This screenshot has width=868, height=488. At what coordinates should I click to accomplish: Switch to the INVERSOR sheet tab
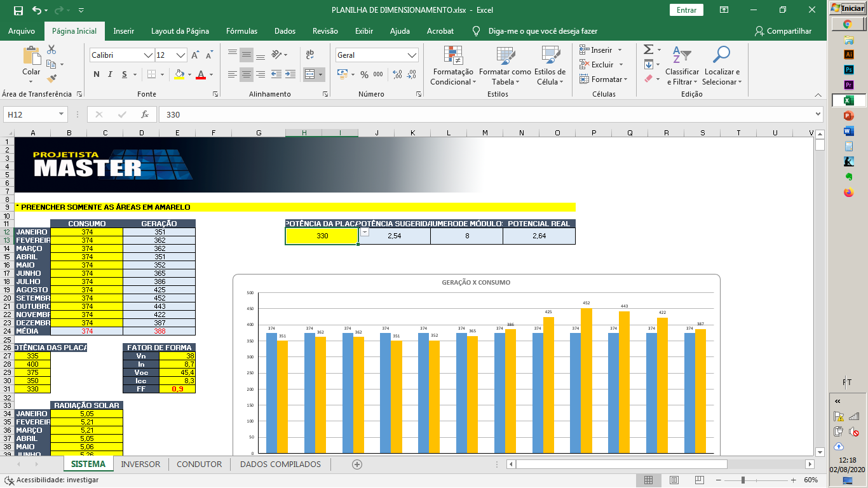point(140,464)
